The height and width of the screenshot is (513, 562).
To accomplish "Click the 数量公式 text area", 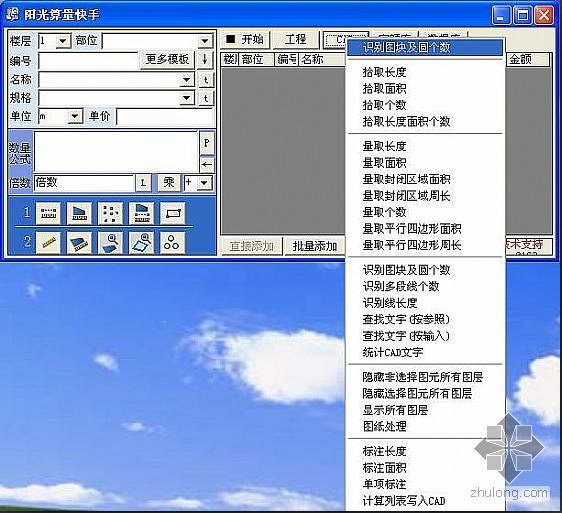I will click(x=116, y=152).
